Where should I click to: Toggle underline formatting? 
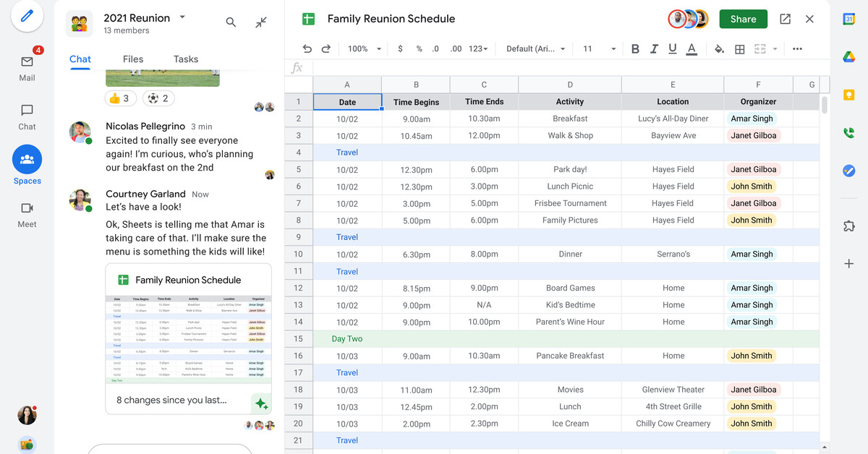(673, 48)
